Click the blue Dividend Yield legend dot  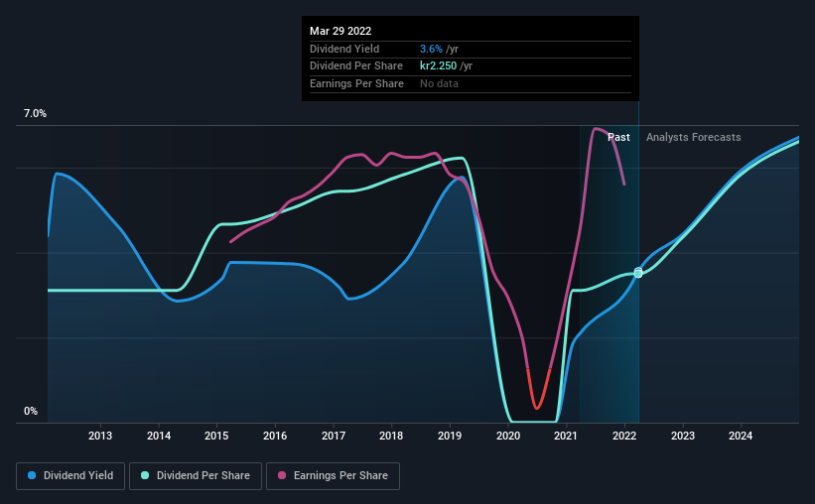pyautogui.click(x=32, y=475)
